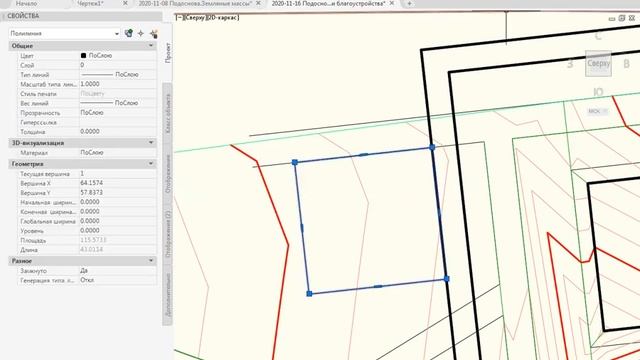Click the Текущая вершина value 1
The width and height of the screenshot is (640, 360).
(118, 174)
